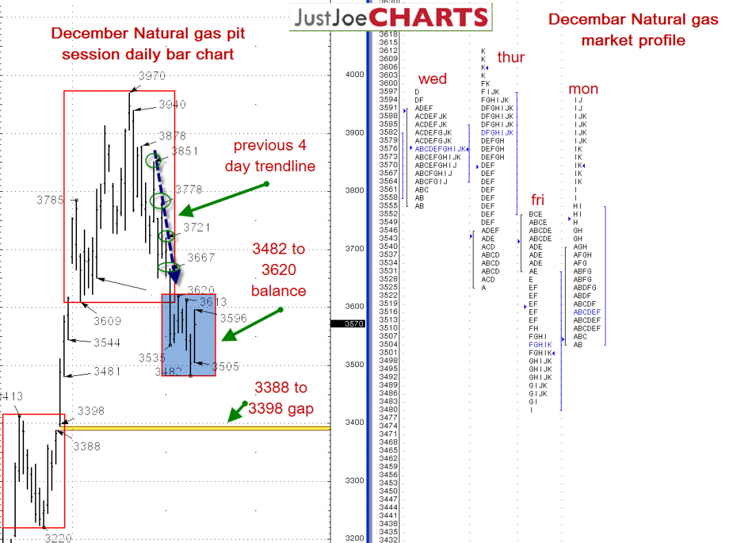The height and width of the screenshot is (543, 756).
Task: Select the 'thur' market profile label
Action: [x=511, y=57]
